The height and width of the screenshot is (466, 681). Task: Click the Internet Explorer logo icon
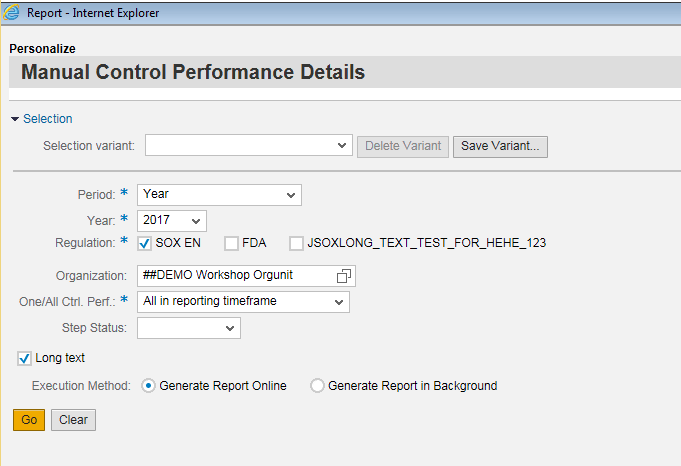tap(11, 13)
